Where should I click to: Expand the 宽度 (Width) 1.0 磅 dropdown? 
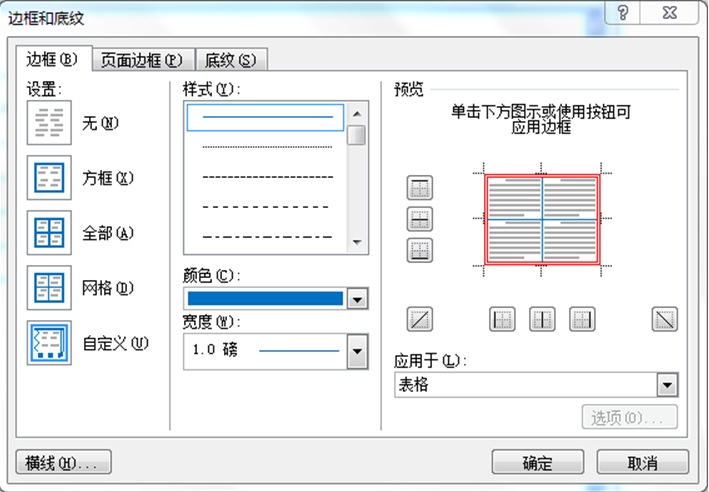tap(357, 351)
